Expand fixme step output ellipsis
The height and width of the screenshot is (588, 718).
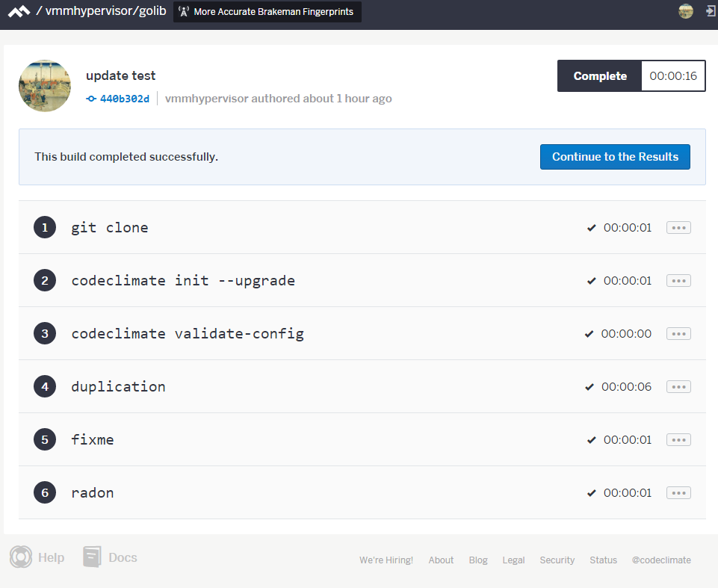coord(678,440)
